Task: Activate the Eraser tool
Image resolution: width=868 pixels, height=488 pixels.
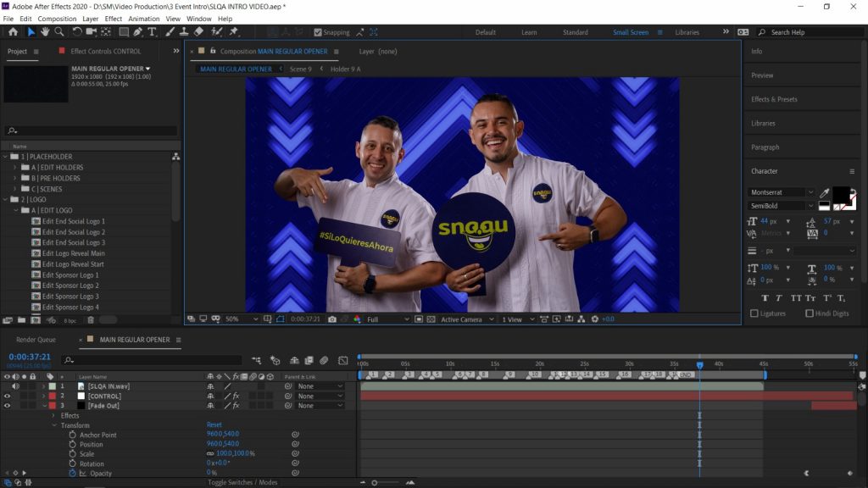Action: [198, 32]
